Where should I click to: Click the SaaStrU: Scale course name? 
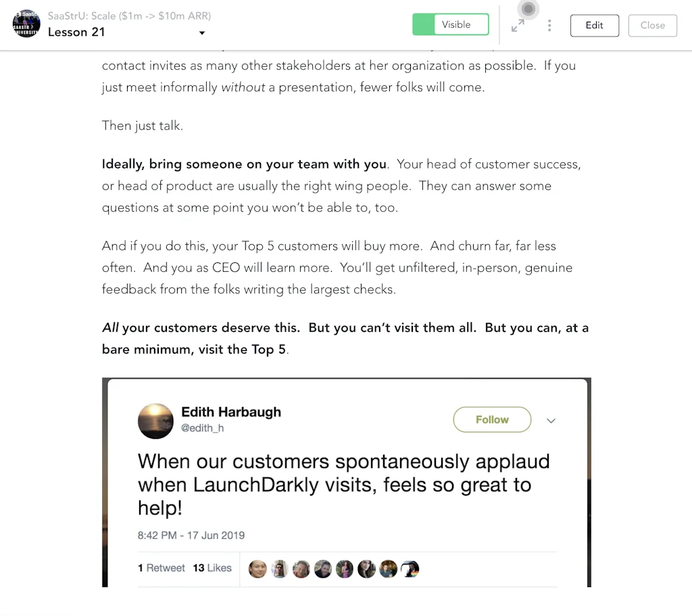127,16
